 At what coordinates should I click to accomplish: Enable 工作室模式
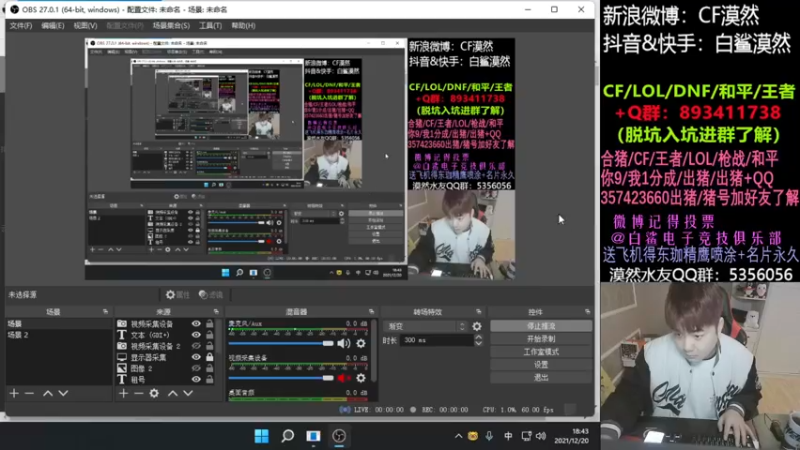541,352
